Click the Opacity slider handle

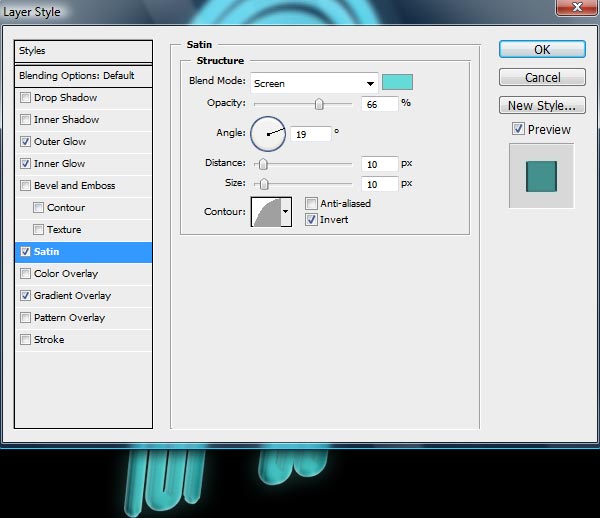tap(319, 104)
